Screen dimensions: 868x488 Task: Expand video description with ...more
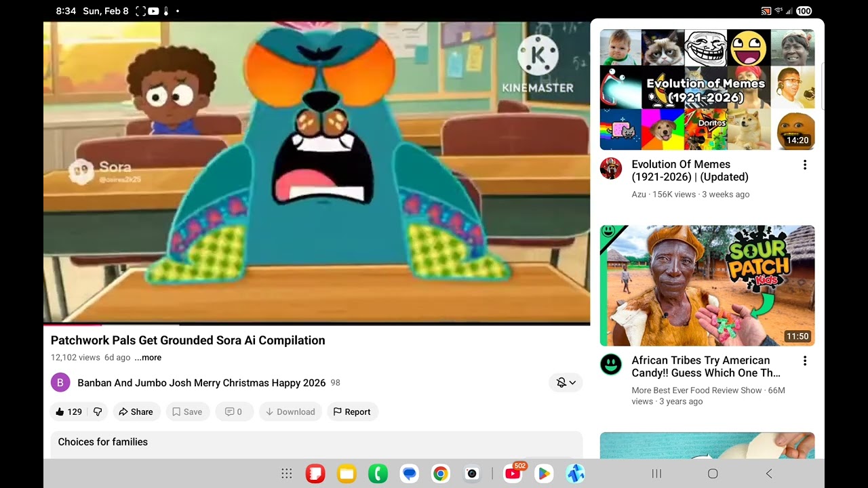pyautogui.click(x=148, y=358)
